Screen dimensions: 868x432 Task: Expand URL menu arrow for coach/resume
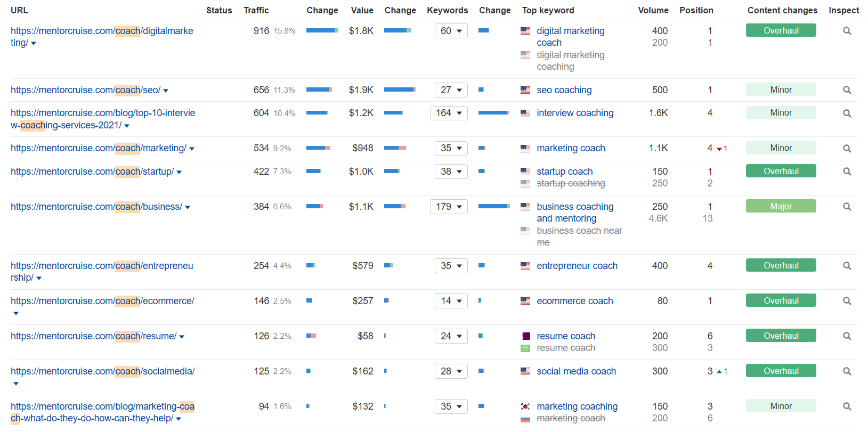coord(182,337)
